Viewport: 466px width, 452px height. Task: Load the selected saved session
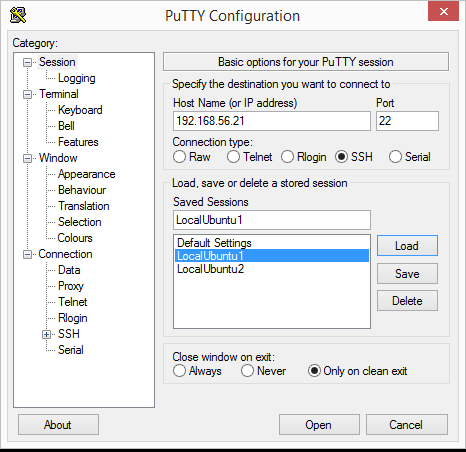coord(407,246)
